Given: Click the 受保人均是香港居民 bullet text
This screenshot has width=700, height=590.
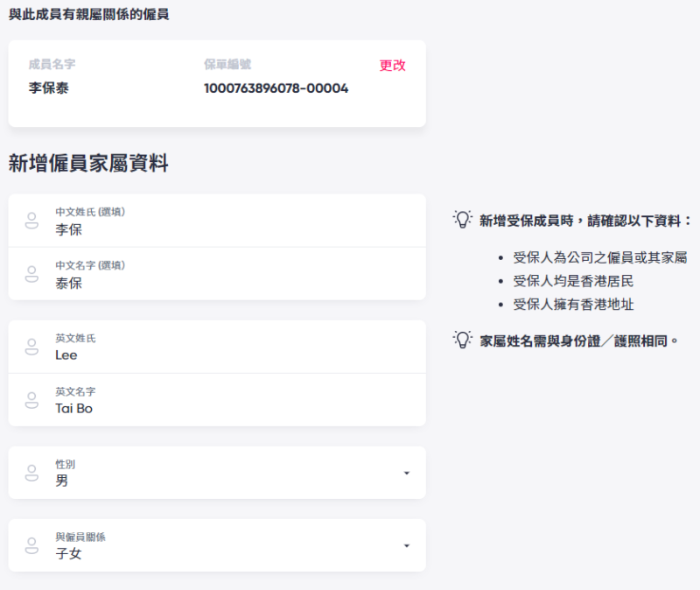Looking at the screenshot, I should [573, 281].
